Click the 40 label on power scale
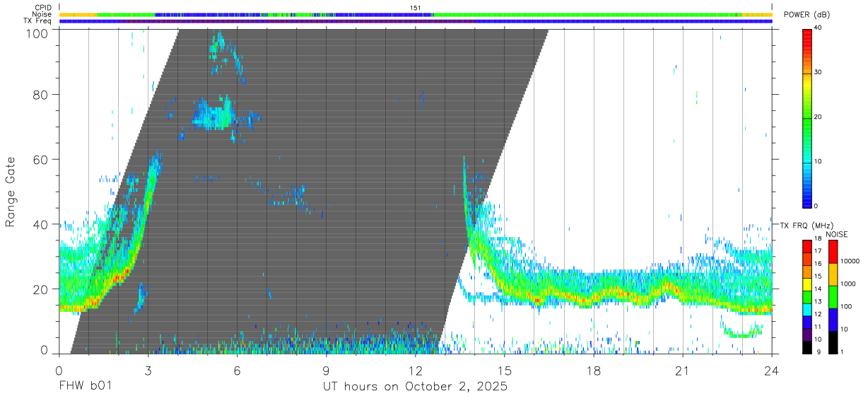This screenshot has height=401, width=868. click(819, 28)
